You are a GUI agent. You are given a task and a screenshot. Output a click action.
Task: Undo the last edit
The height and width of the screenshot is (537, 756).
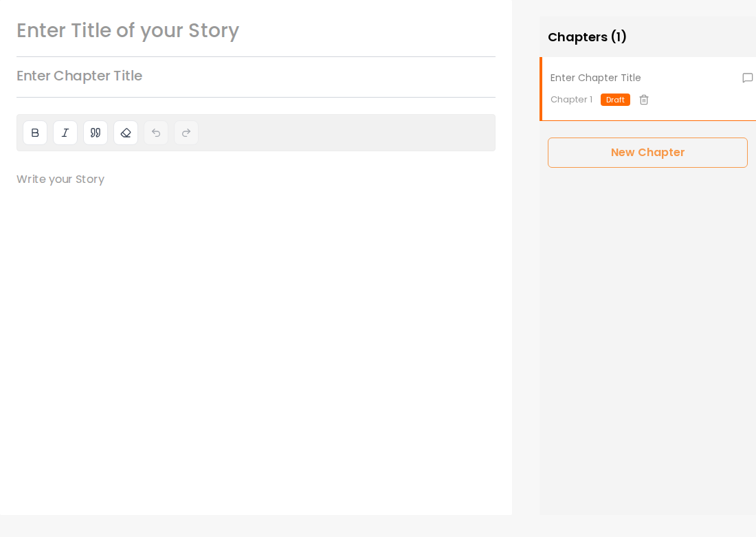156,133
